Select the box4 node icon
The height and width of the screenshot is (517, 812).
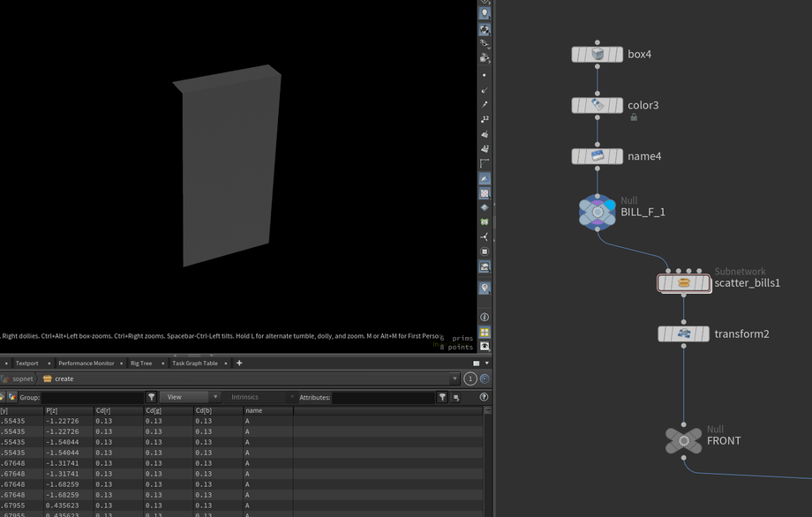(x=598, y=55)
